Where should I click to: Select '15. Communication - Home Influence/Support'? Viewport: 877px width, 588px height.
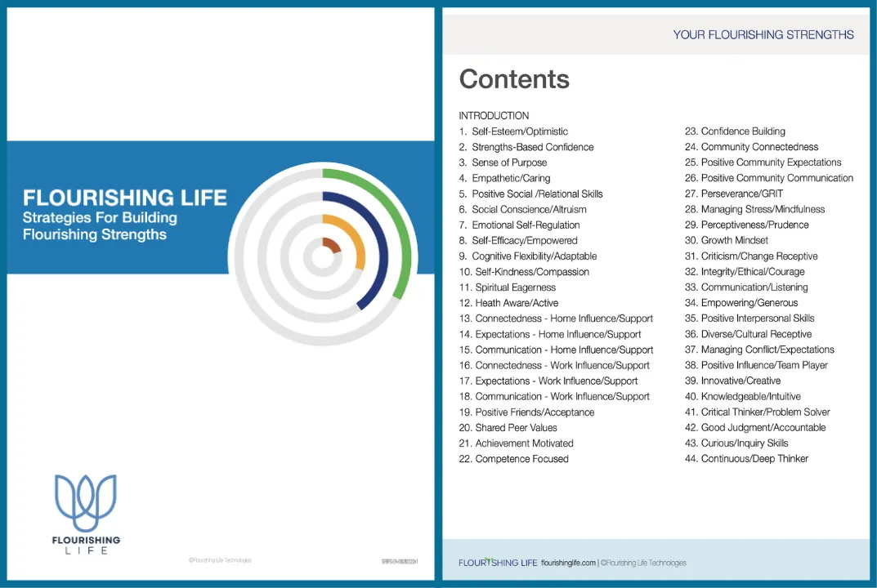[556, 350]
